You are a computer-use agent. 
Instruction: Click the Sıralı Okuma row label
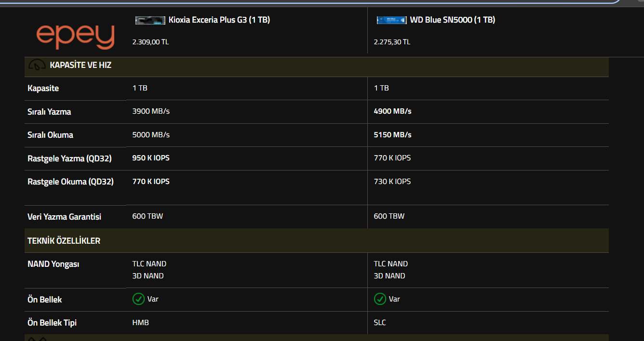point(51,135)
